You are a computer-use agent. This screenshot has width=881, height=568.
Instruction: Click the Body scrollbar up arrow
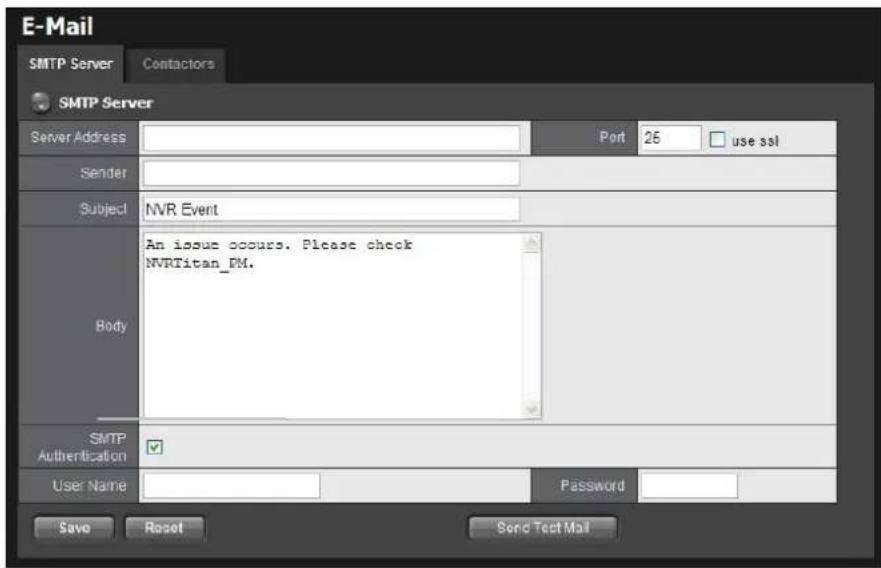[x=532, y=243]
